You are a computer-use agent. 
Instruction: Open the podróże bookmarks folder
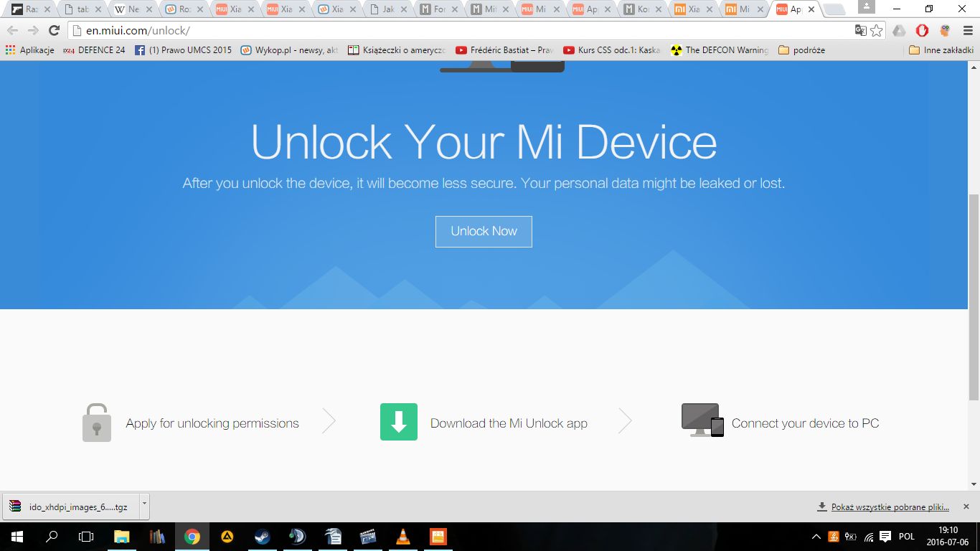point(801,50)
